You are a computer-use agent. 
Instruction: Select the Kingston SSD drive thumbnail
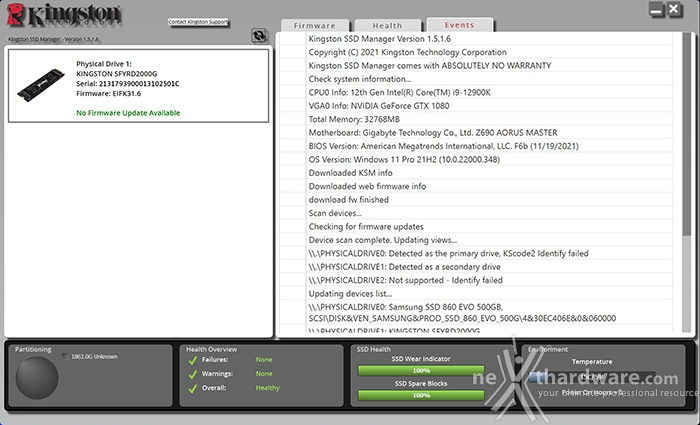click(41, 85)
